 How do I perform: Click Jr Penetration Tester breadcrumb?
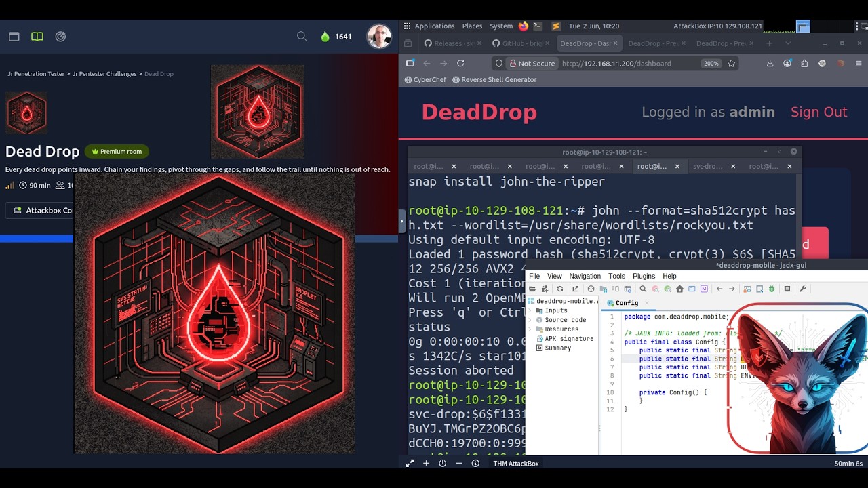click(36, 73)
